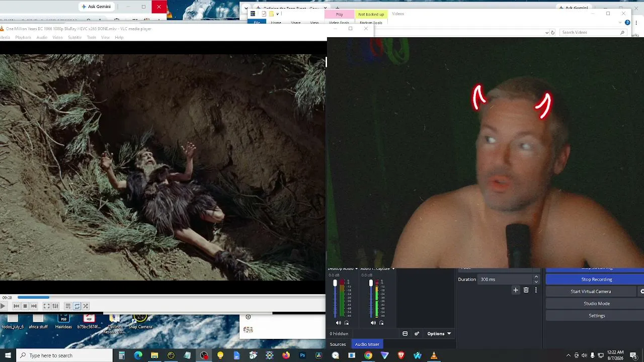Open File Explorer from taskbar
Viewport: 644px width, 362px height.
(x=154, y=355)
